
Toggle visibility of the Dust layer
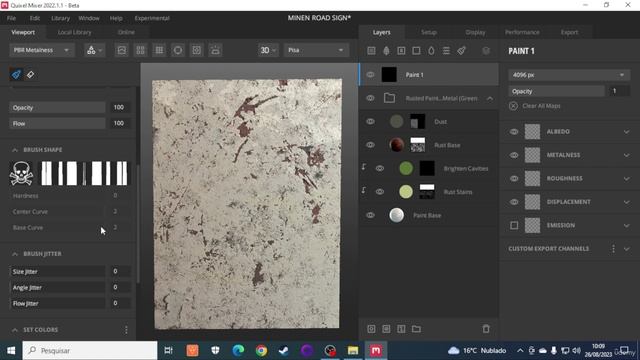point(370,122)
